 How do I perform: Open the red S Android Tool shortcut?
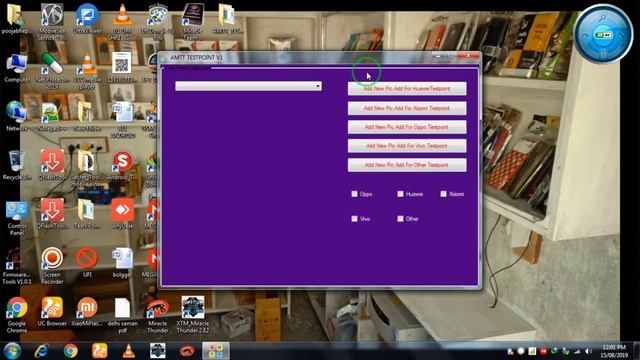coord(122,165)
